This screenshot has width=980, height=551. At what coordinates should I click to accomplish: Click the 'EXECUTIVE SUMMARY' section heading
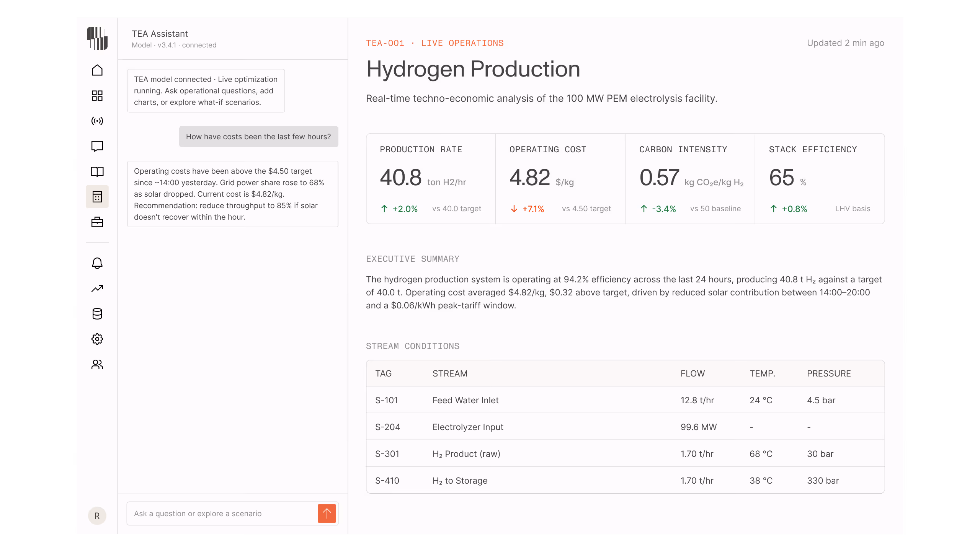413,259
